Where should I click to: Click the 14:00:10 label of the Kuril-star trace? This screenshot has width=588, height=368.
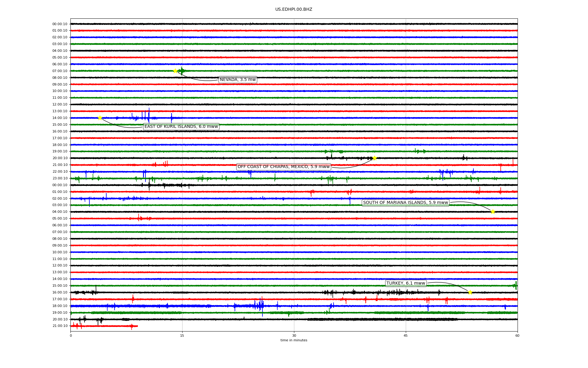click(60, 118)
